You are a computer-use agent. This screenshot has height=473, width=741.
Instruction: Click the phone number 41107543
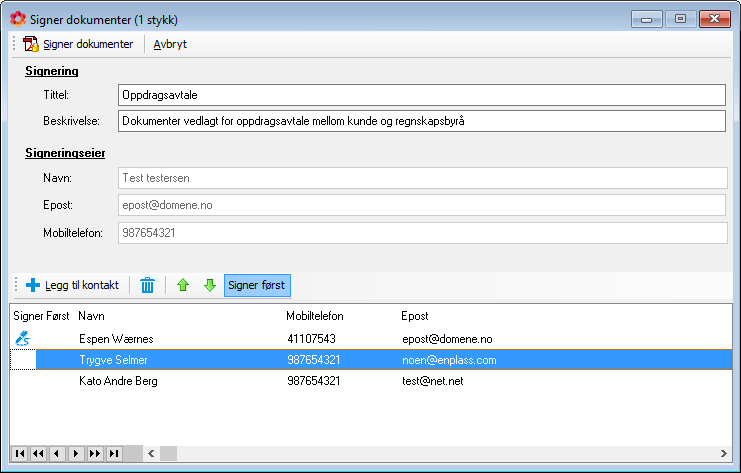point(311,339)
